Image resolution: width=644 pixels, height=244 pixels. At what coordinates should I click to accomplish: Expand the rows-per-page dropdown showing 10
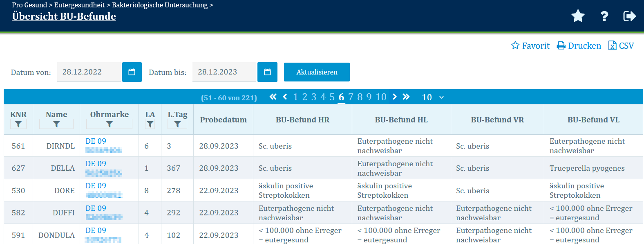click(433, 97)
